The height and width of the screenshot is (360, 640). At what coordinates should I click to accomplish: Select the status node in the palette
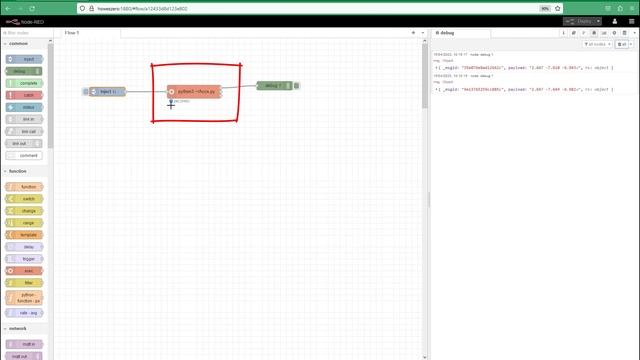pyautogui.click(x=24, y=107)
